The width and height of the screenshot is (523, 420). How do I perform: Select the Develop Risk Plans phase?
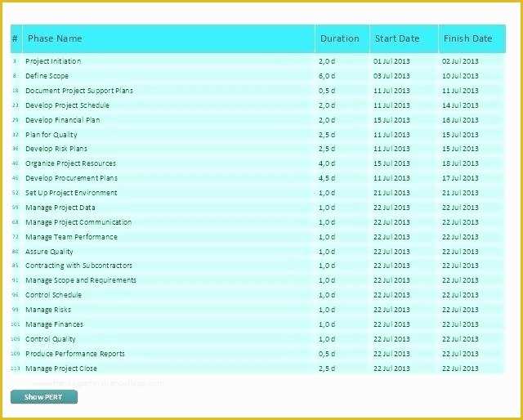tap(56, 149)
